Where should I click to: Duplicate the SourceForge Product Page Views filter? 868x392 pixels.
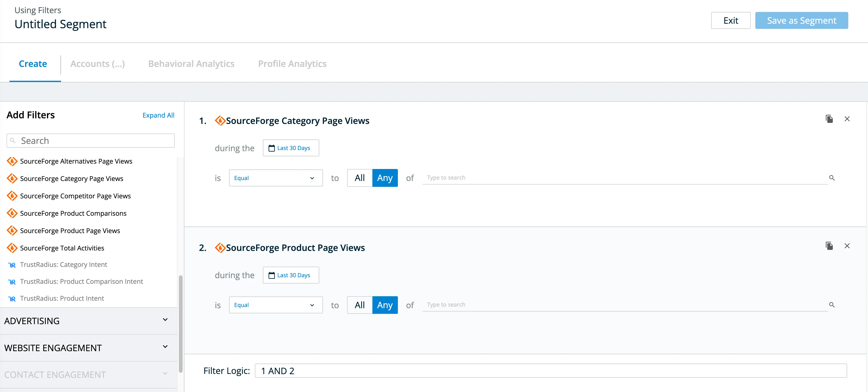(x=829, y=246)
